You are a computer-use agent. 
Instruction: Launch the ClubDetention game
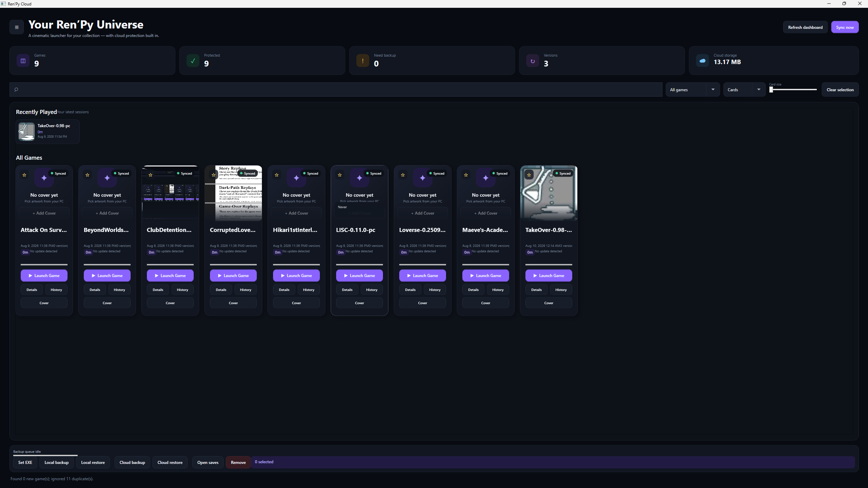pyautogui.click(x=170, y=276)
